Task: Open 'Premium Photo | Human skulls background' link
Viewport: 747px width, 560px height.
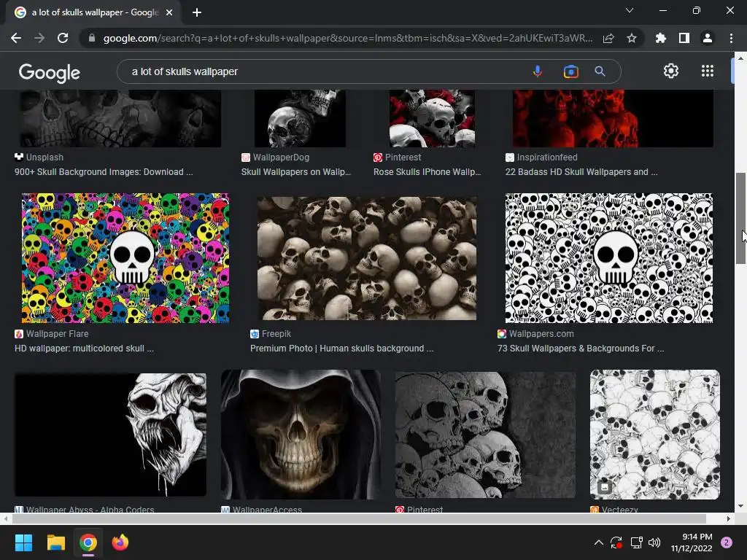Action: click(341, 348)
